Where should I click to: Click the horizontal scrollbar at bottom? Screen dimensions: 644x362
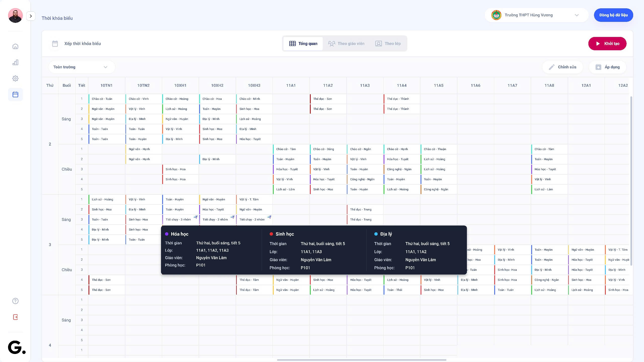point(361,360)
